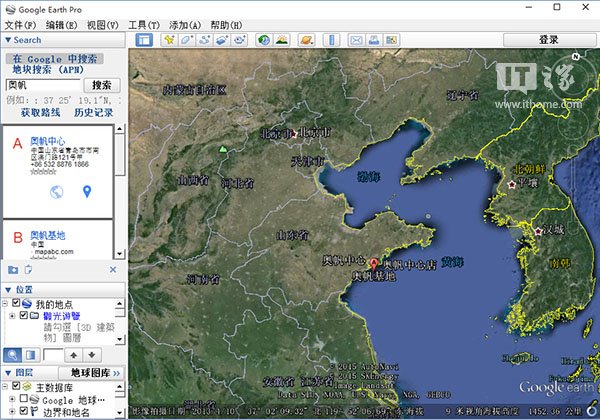
Task: Save search results to My Places folder icon
Action: 13,270
